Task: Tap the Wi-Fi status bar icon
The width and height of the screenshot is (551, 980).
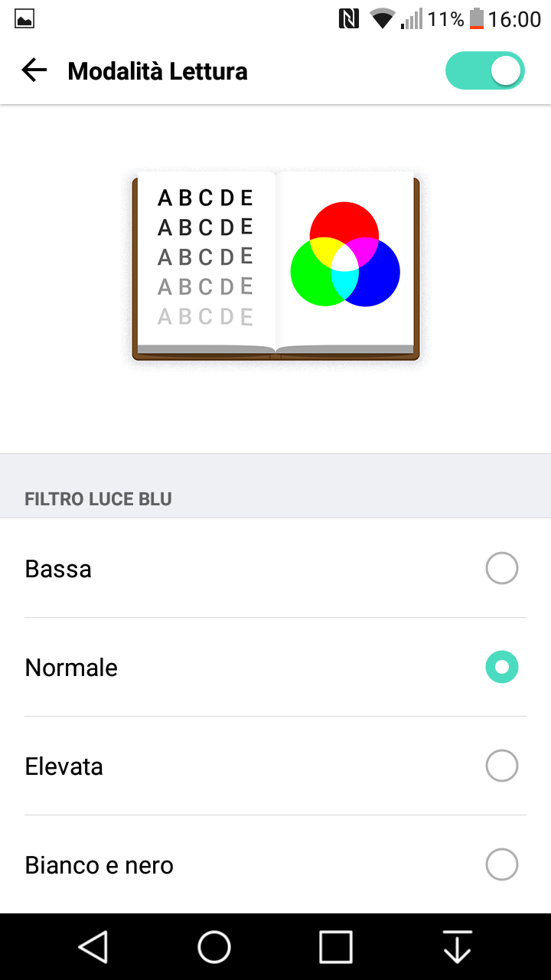Action: coord(382,19)
